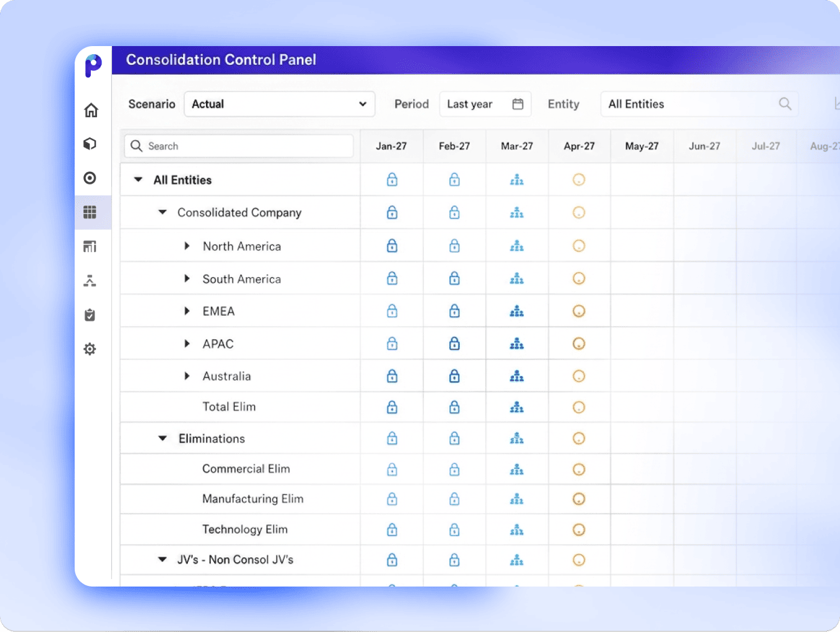Click lock icon for Consolidated Company Jan-27
The width and height of the screenshot is (840, 632).
click(x=392, y=212)
